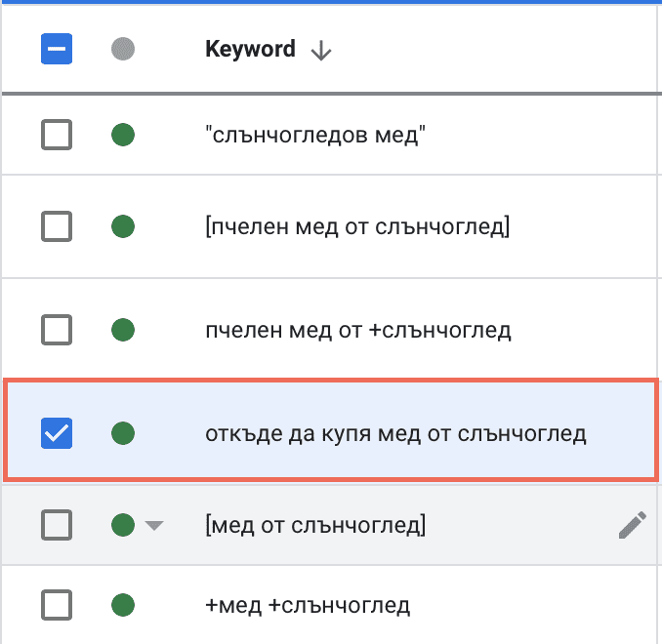Sort by the Keyword column header

click(x=250, y=50)
